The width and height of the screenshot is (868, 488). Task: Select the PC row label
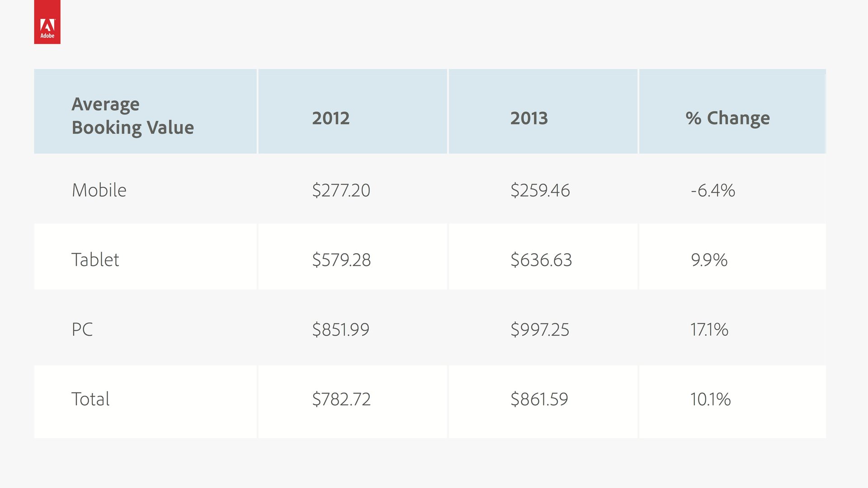tap(82, 329)
